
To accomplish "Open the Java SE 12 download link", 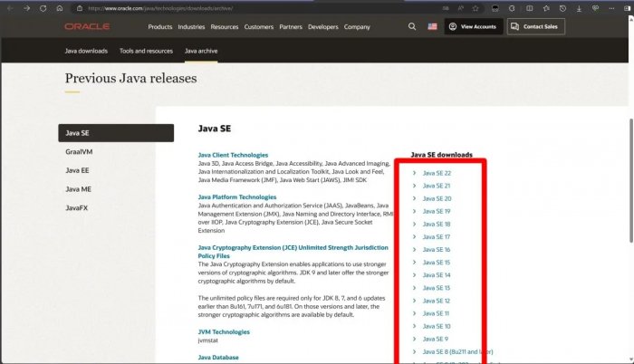I will coord(437,301).
